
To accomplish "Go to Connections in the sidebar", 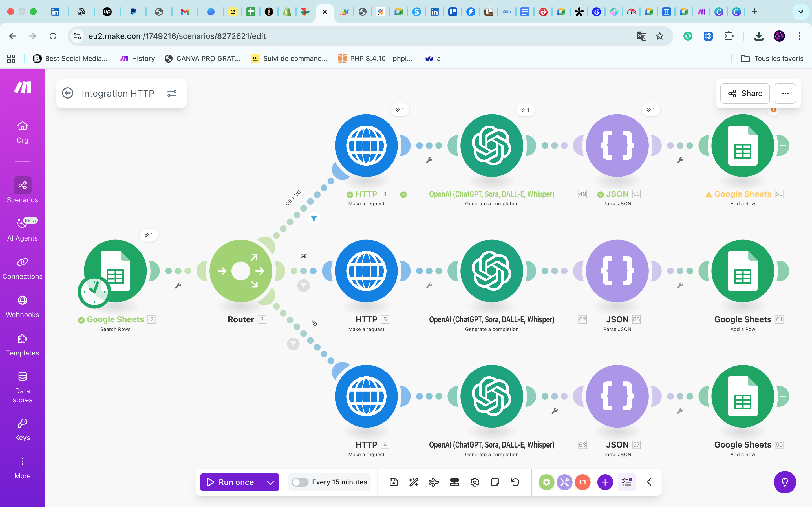I will point(23,268).
